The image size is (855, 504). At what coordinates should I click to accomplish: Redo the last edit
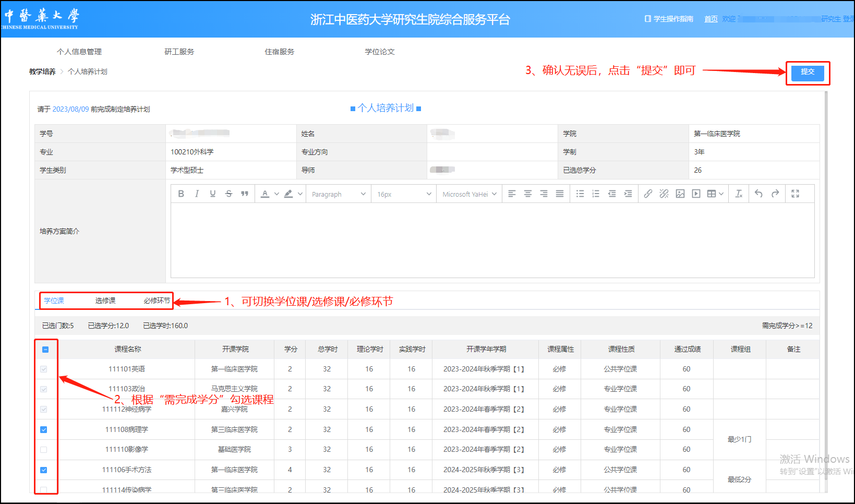click(775, 194)
